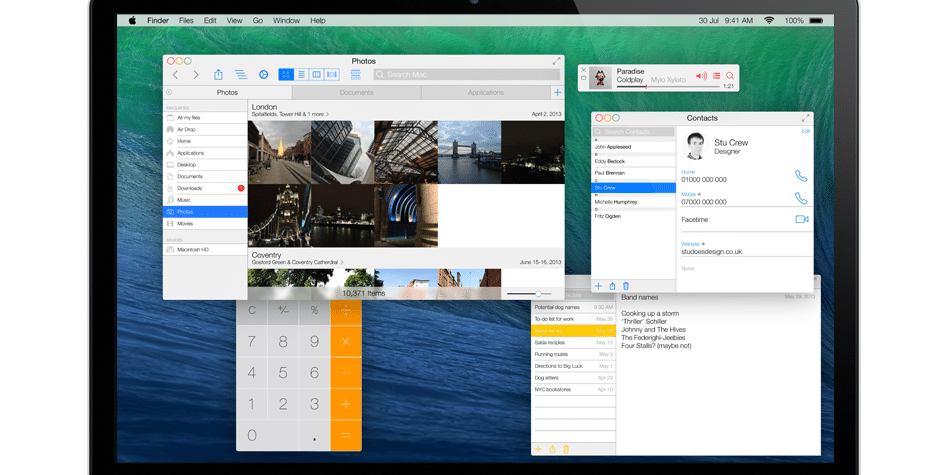
Task: Call Stu Crew's home number phone icon
Action: tap(801, 176)
